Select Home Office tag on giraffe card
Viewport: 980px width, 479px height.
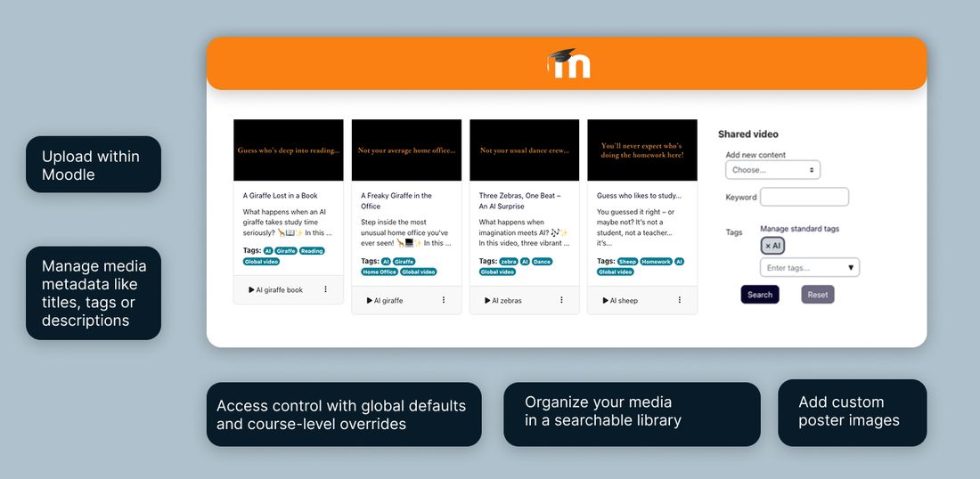pyautogui.click(x=380, y=272)
